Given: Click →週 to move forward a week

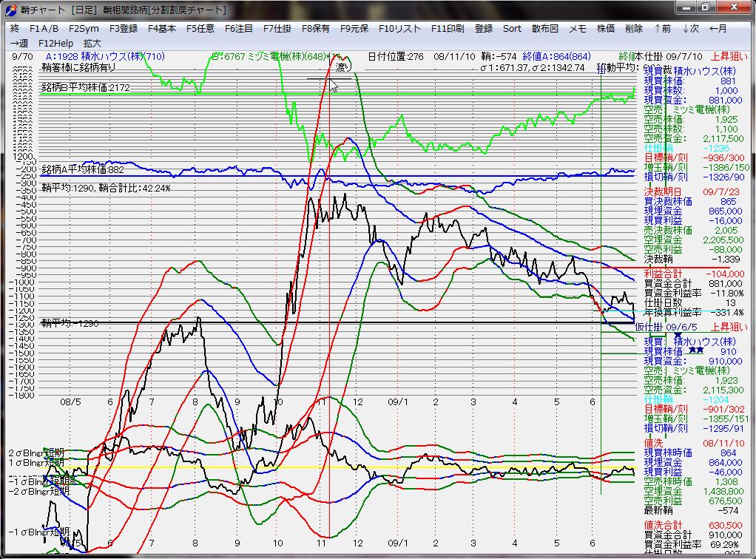Looking at the screenshot, I should coord(19,43).
